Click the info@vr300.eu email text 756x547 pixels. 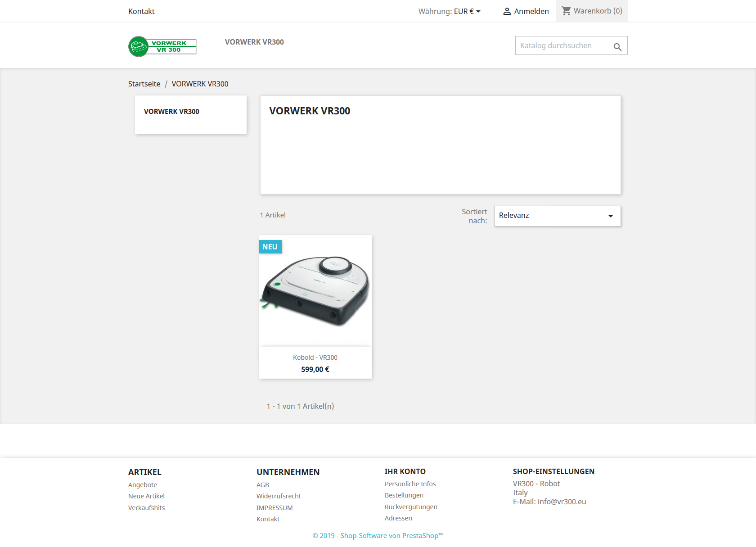pyautogui.click(x=562, y=502)
